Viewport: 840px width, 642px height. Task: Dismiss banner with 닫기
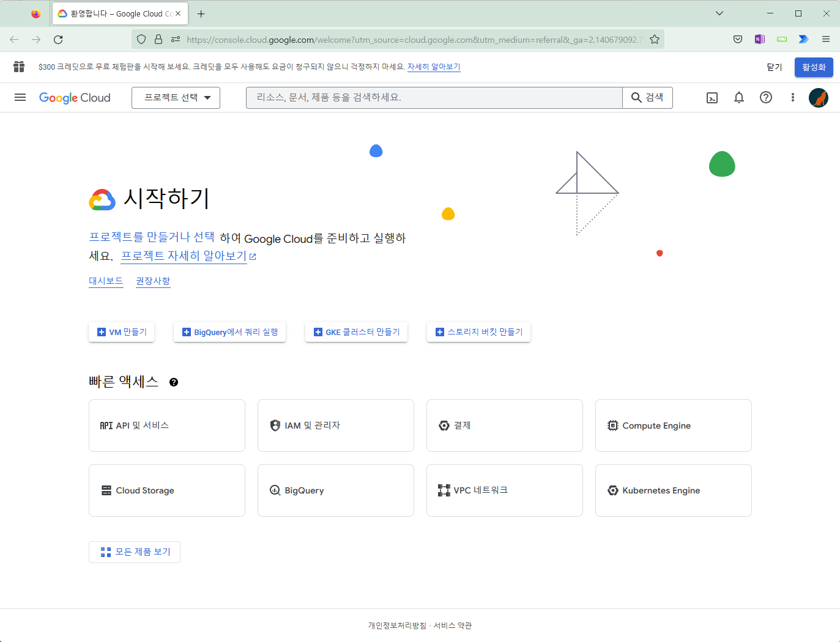pyautogui.click(x=775, y=67)
